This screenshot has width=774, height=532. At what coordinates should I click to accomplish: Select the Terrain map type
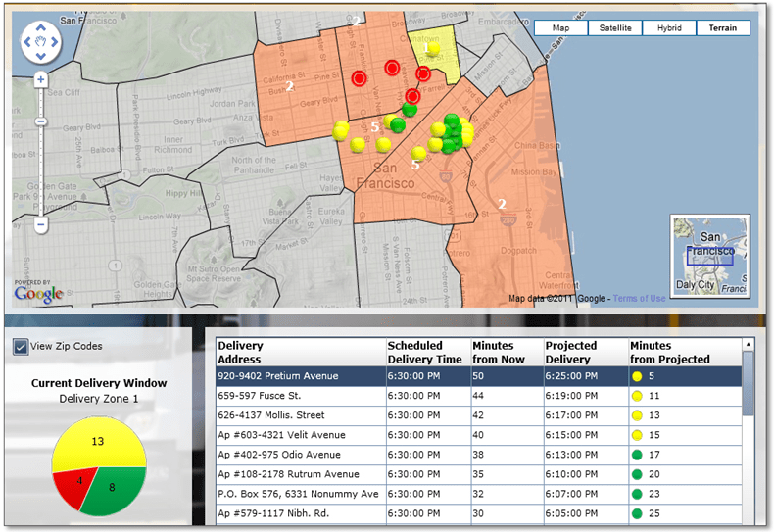pos(723,28)
